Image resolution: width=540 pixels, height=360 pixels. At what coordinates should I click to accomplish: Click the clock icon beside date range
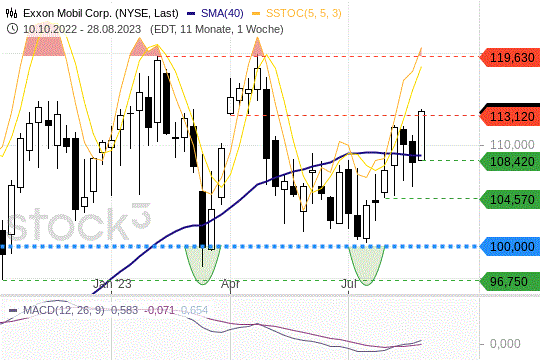(12, 29)
